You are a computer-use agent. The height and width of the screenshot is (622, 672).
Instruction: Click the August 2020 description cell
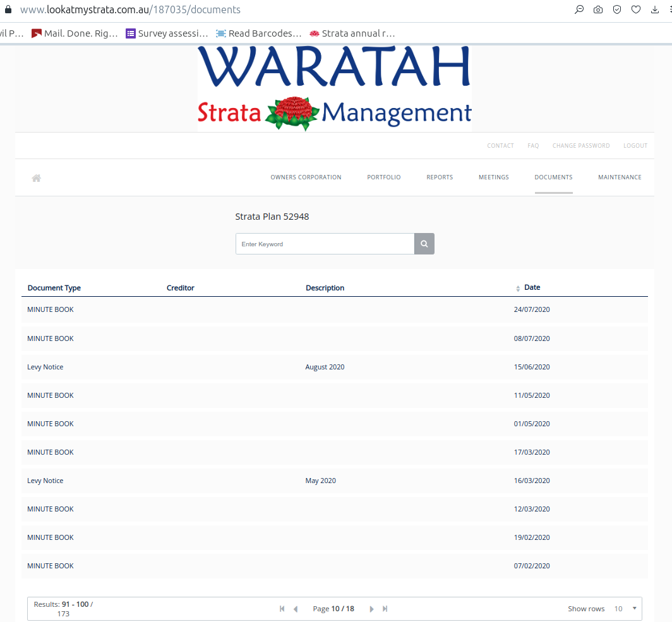[325, 367]
